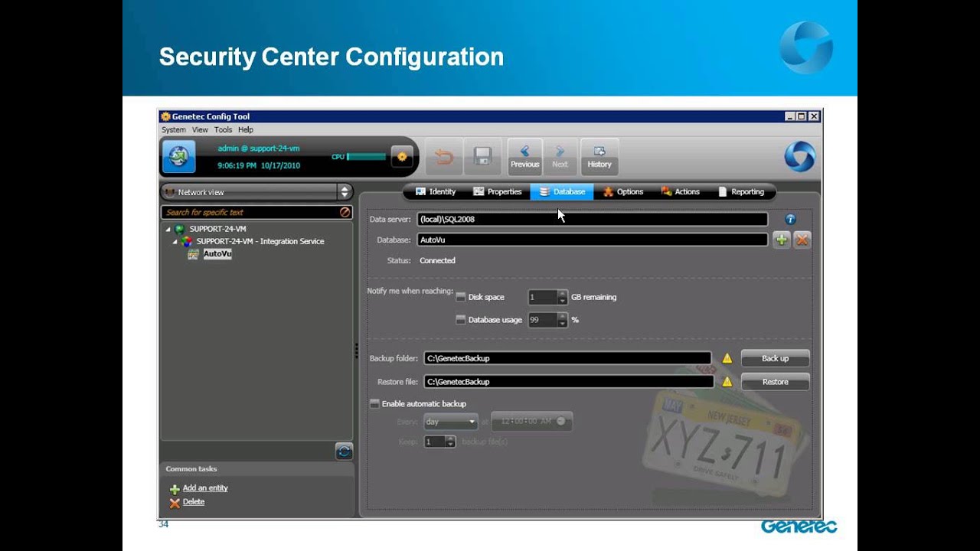Image resolution: width=980 pixels, height=551 pixels.
Task: Click the warning icon beside Backup folder
Action: point(727,358)
